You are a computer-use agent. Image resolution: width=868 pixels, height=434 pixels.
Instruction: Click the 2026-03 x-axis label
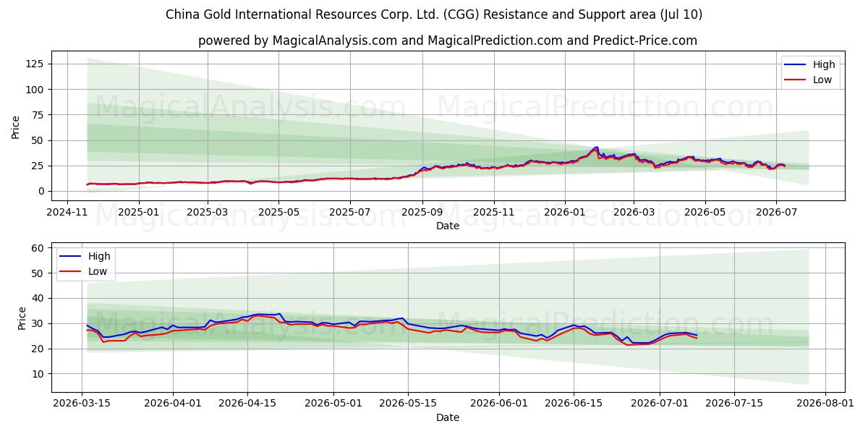coord(634,212)
